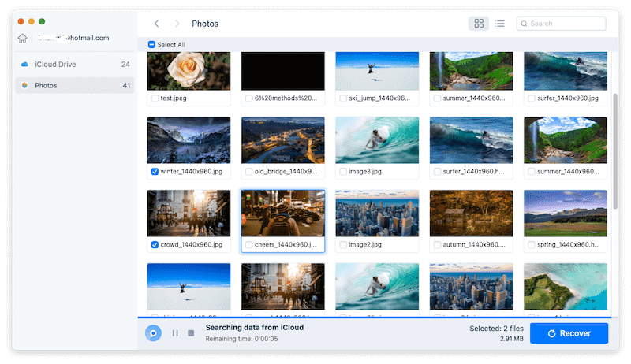Click the iCloud Drive count 24
The image size is (631, 364).
[x=125, y=65]
